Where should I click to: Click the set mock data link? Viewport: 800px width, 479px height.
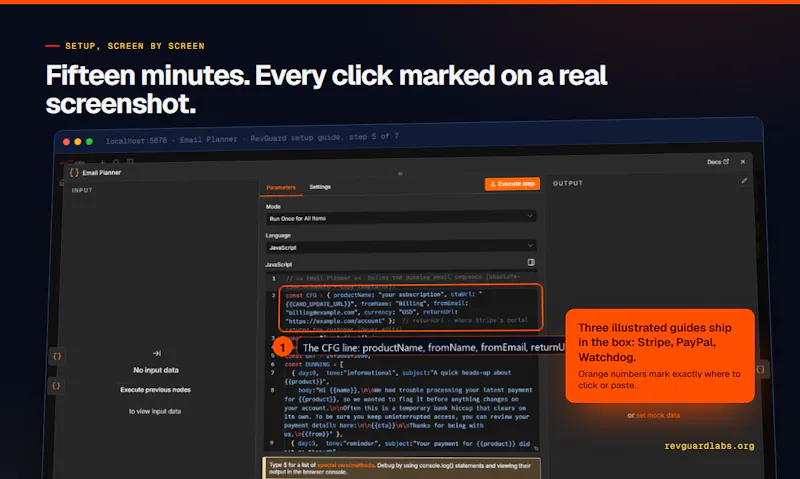click(658, 415)
